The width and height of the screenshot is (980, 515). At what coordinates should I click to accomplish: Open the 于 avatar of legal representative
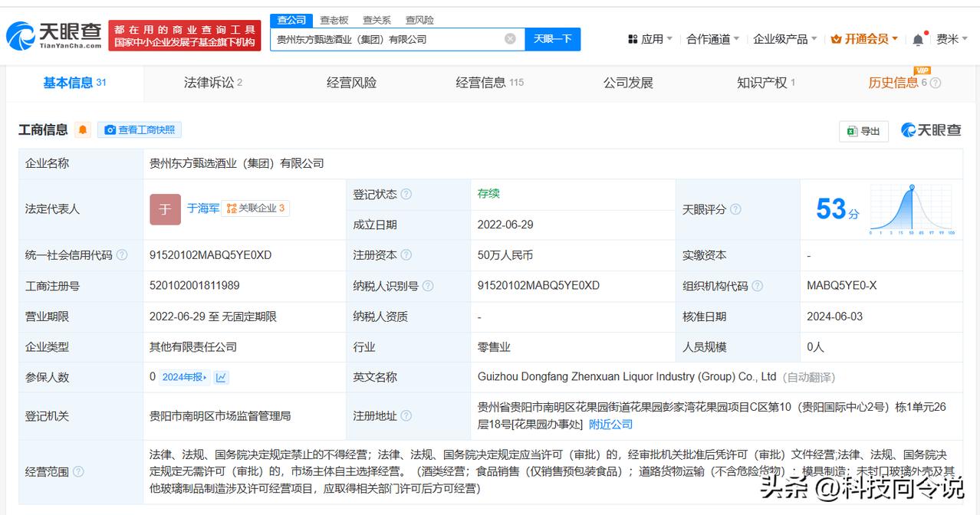click(x=165, y=209)
